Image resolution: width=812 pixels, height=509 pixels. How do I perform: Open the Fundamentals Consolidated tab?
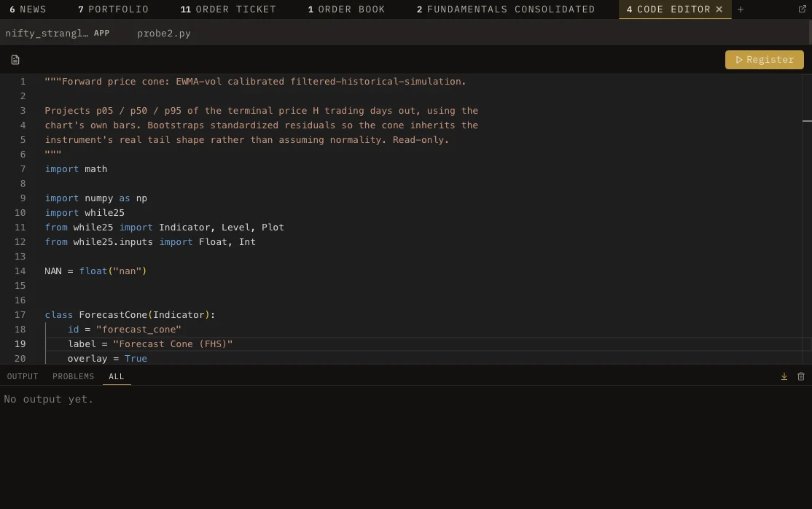point(506,9)
